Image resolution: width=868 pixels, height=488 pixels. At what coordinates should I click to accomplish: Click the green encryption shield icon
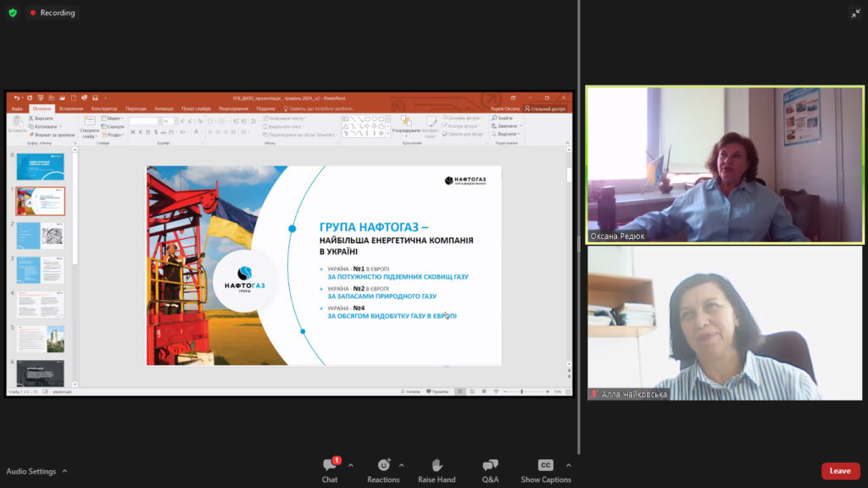coord(12,13)
